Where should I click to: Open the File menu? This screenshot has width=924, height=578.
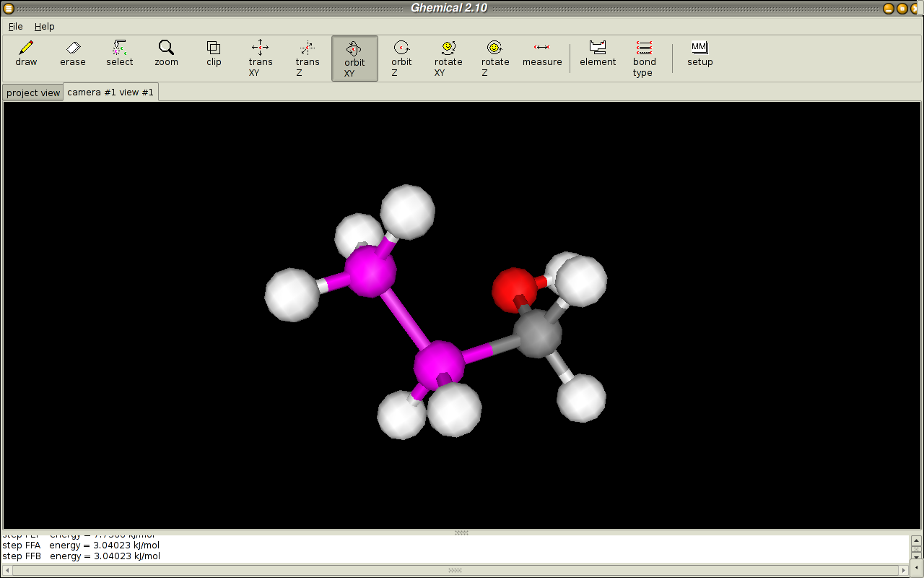coord(16,26)
